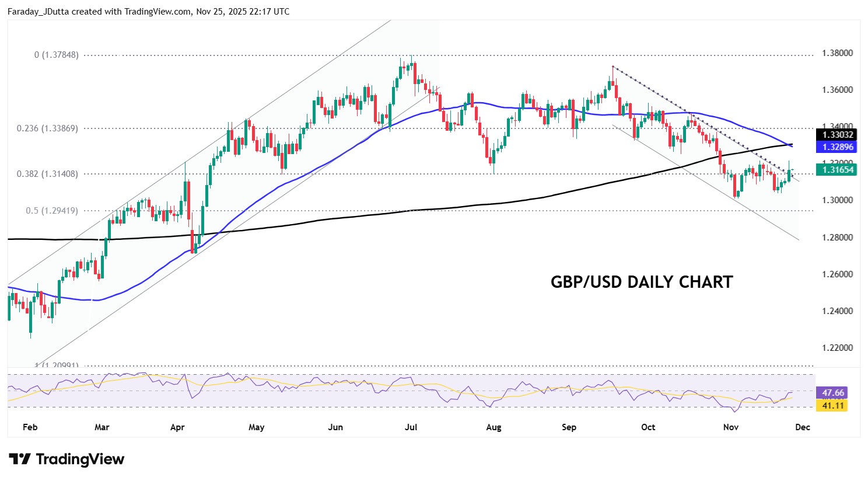Click the black 1.33032 price tag
868x481 pixels.
pos(837,135)
